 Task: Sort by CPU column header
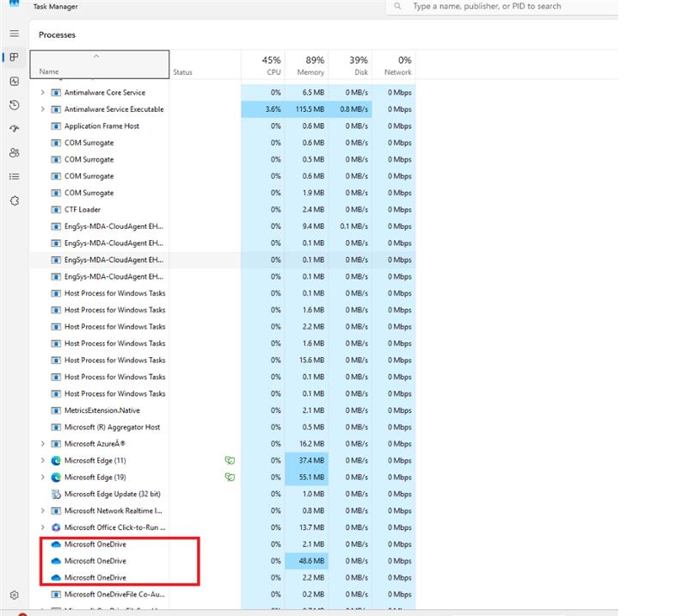[x=263, y=65]
